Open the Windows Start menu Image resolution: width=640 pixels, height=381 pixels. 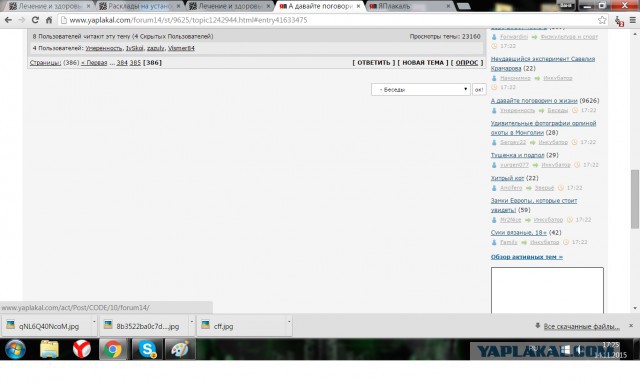15,350
